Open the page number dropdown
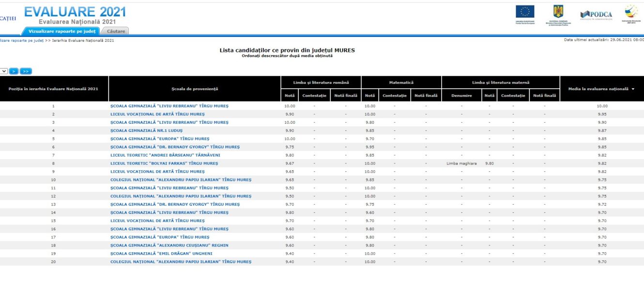 [3, 71]
